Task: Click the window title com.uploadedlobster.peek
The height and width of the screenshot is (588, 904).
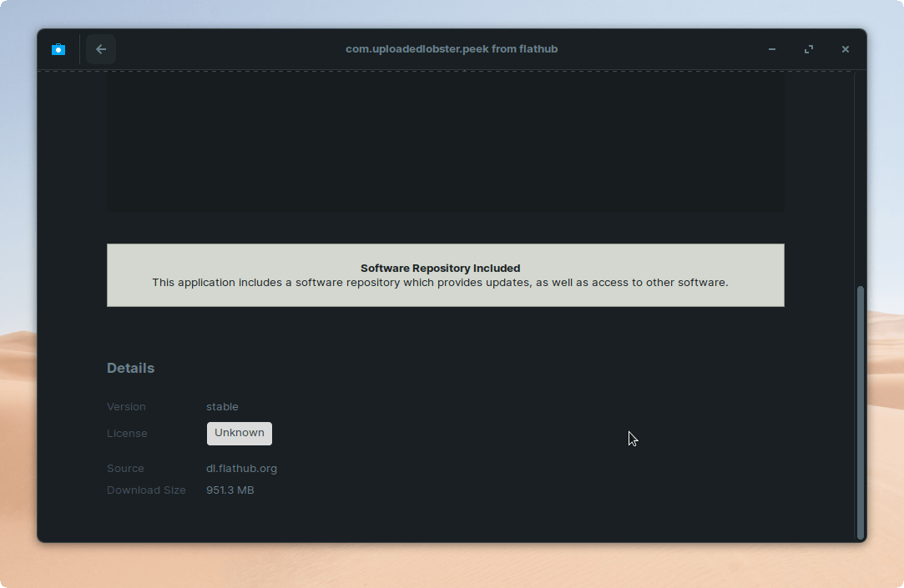Action: pos(452,49)
